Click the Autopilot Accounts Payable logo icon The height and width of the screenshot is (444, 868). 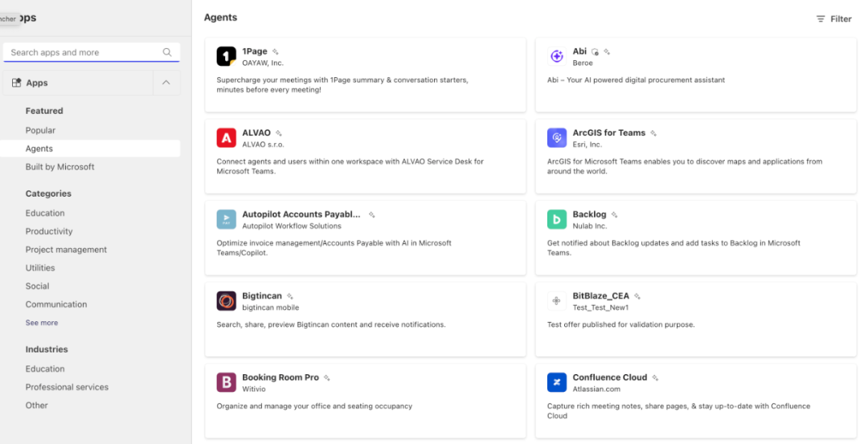(x=226, y=219)
